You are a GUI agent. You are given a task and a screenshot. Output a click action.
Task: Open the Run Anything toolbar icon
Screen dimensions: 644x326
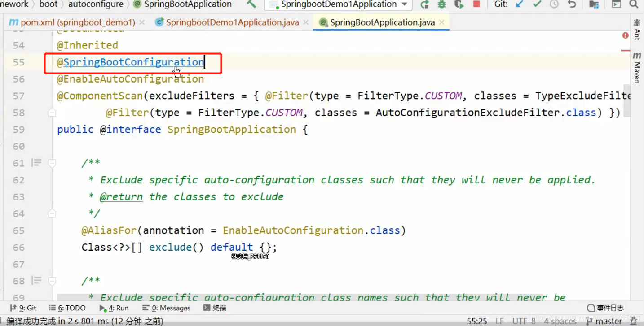[x=617, y=4]
